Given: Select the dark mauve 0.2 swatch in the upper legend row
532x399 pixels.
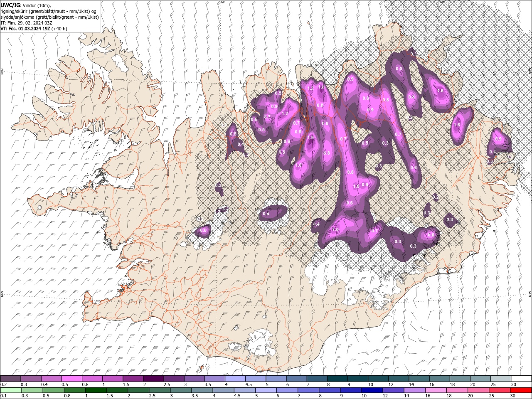Looking at the screenshot, I should click(x=10, y=378).
